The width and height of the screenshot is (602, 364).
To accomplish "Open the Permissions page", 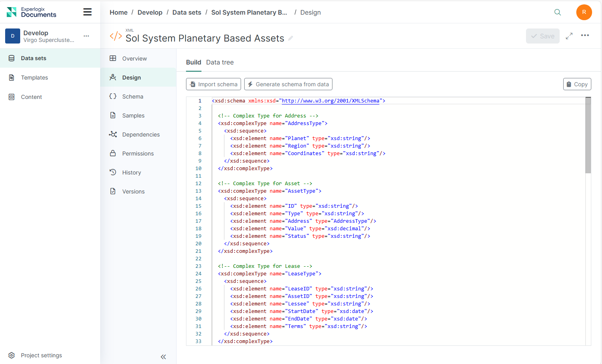I will (x=138, y=153).
